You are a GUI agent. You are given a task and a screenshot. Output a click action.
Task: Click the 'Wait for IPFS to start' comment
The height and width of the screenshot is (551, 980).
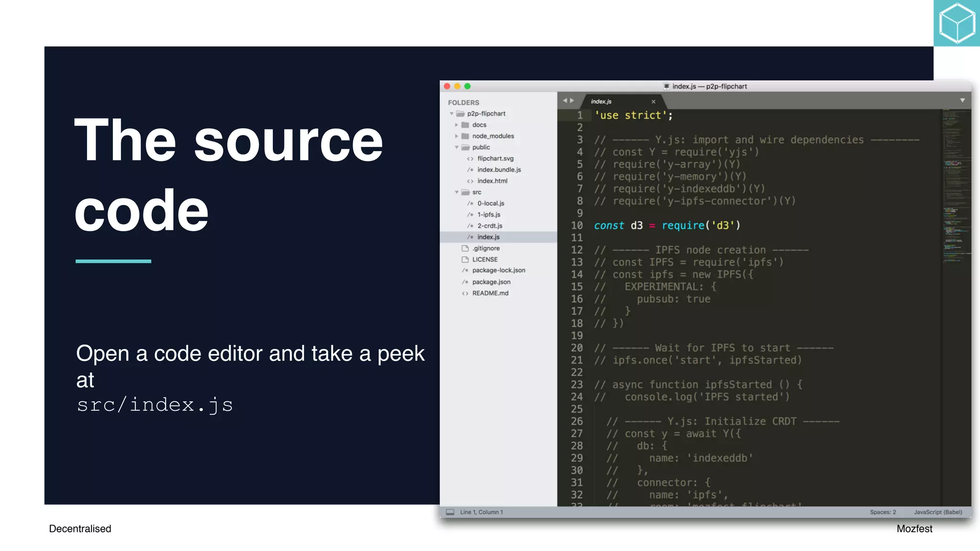714,348
